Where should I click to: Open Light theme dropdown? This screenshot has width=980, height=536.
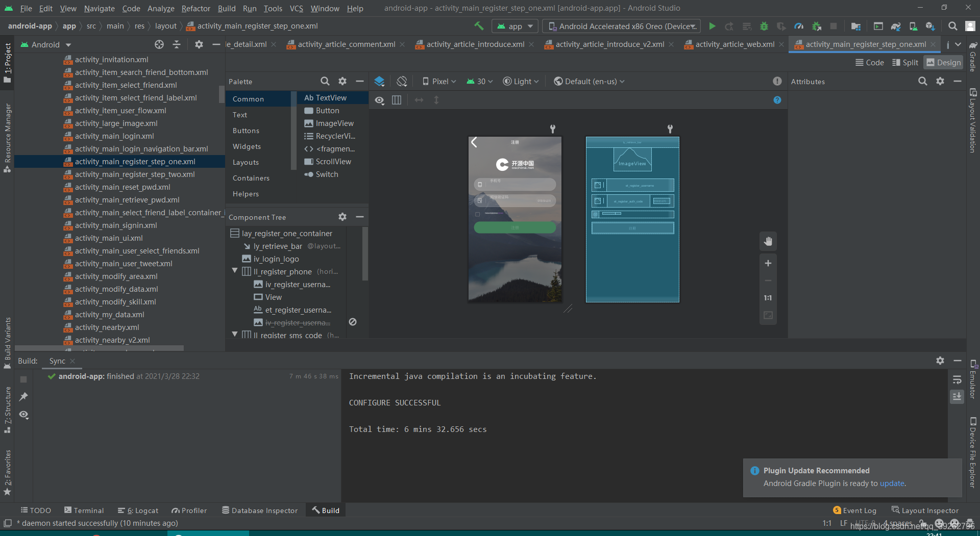pos(521,81)
